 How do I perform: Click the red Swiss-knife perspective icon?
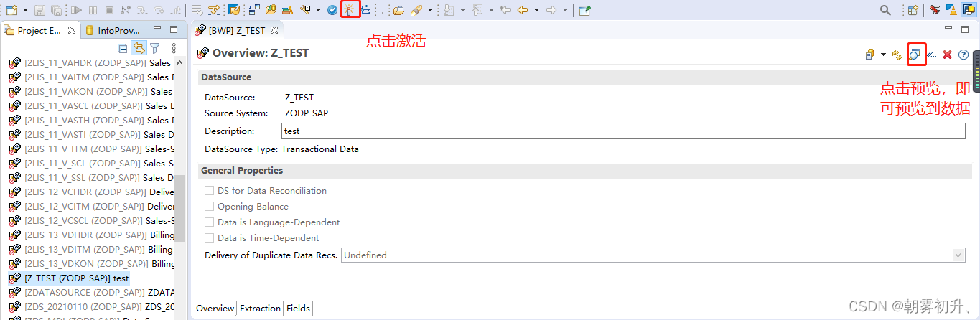pyautogui.click(x=934, y=10)
